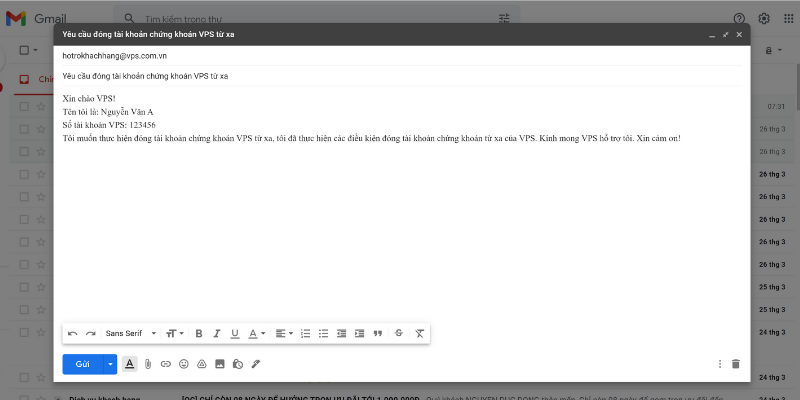Toggle underline formatting
The height and width of the screenshot is (400, 800).
235,334
